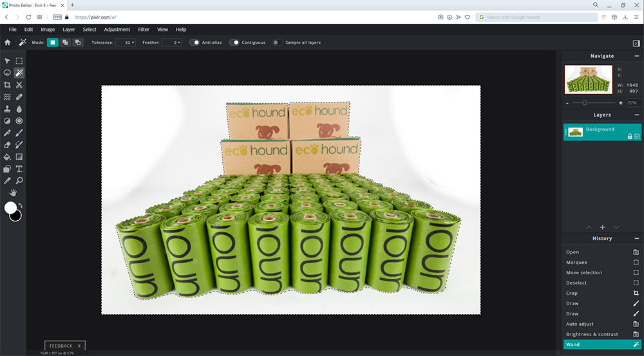Open Tolerance value dropdown

[x=126, y=42]
